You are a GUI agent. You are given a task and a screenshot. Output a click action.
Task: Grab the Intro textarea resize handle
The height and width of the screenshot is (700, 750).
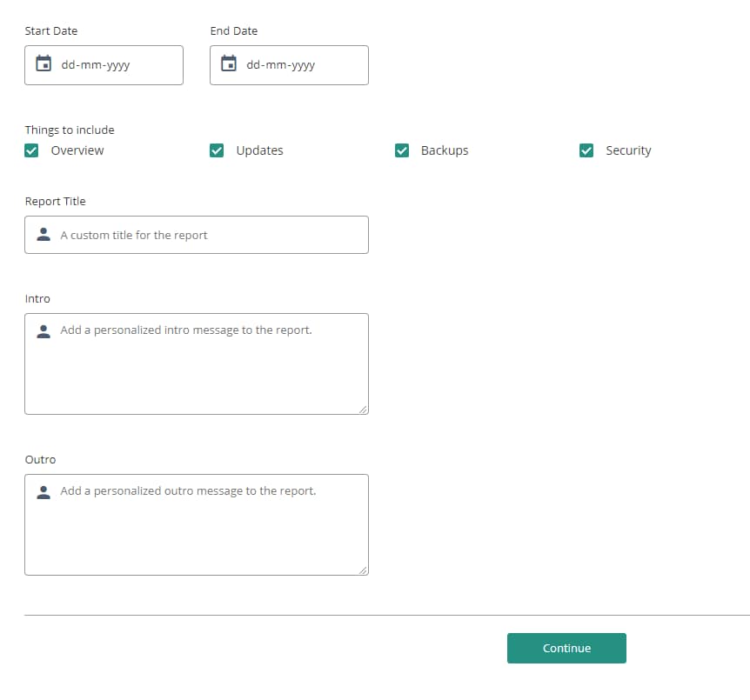pos(363,410)
